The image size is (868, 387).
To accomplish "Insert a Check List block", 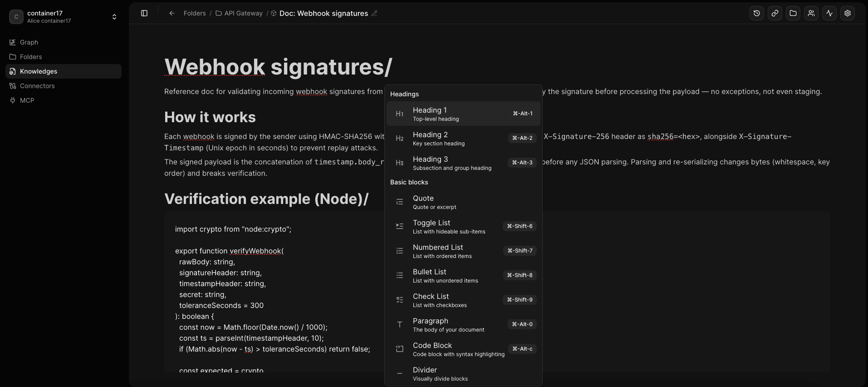I will 463,300.
